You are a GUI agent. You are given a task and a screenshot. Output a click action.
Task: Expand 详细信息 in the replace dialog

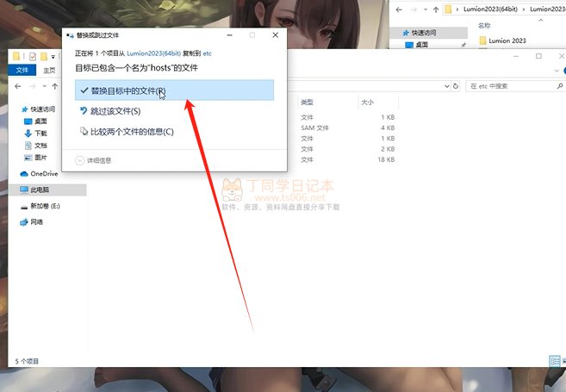[x=93, y=160]
